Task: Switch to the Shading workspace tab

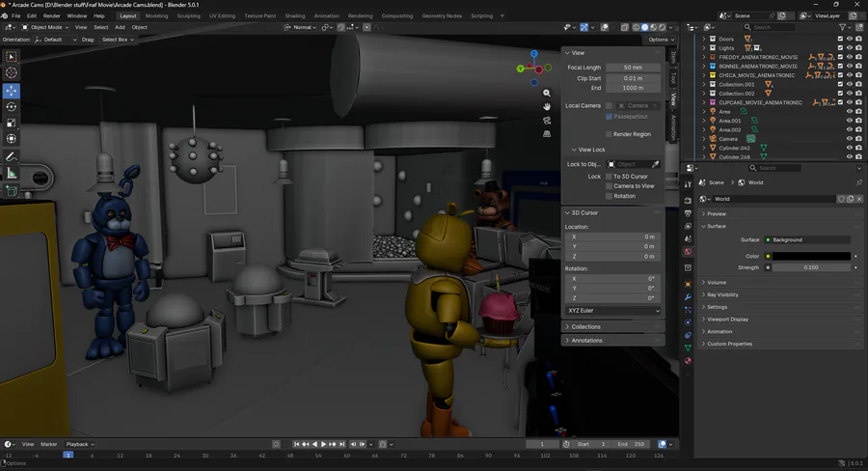Action: (294, 16)
